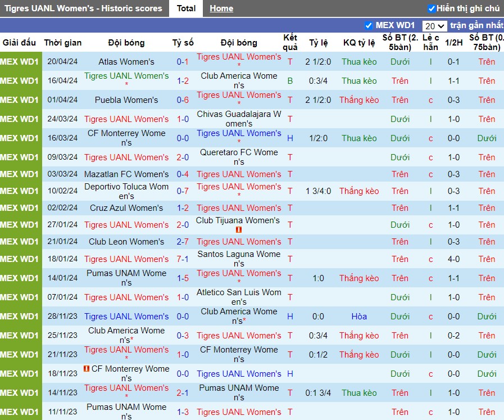
Task: Open the 0-7 score against Deportivo Toluca
Action: click(x=183, y=191)
